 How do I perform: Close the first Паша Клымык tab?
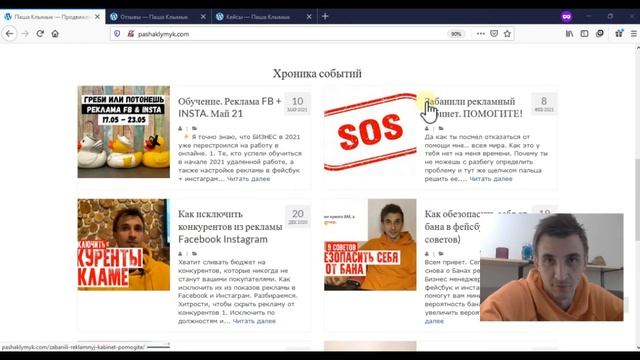tap(97, 17)
